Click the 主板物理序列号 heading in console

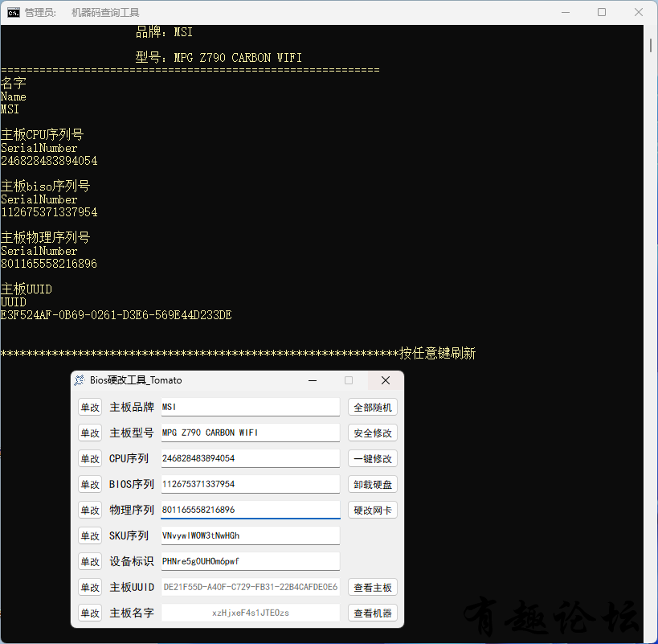click(x=45, y=237)
